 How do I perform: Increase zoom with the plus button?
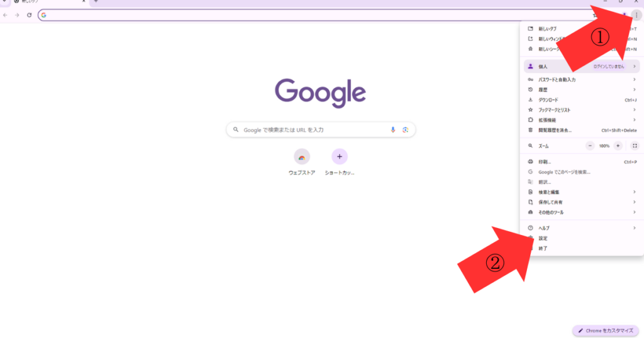(618, 146)
